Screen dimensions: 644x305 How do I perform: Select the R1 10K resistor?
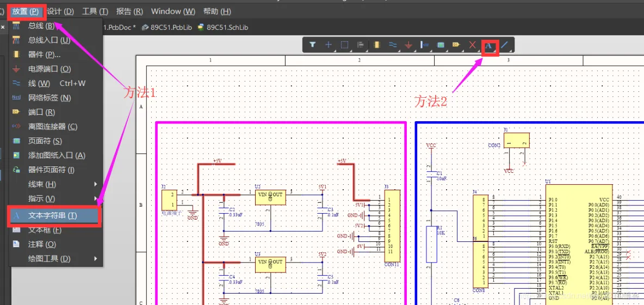point(431,244)
